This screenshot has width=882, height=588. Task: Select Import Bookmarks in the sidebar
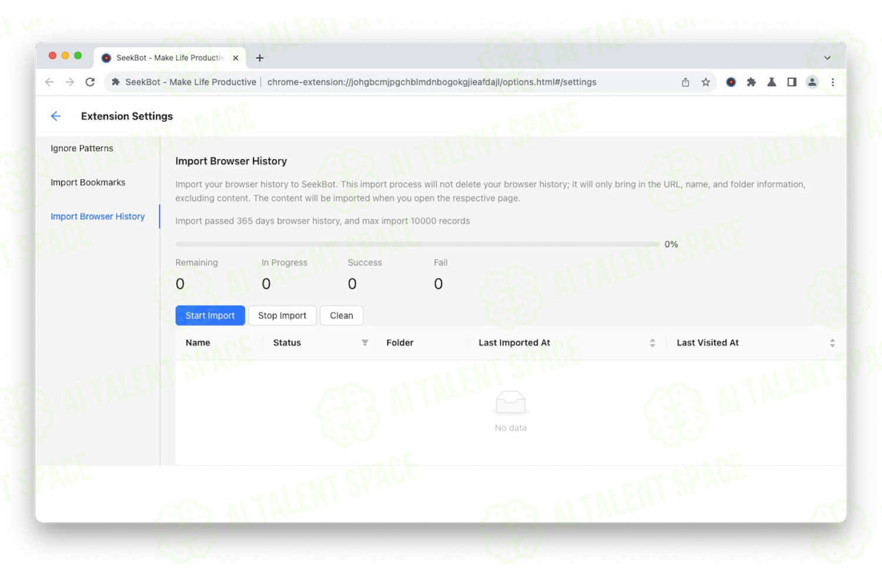(88, 182)
